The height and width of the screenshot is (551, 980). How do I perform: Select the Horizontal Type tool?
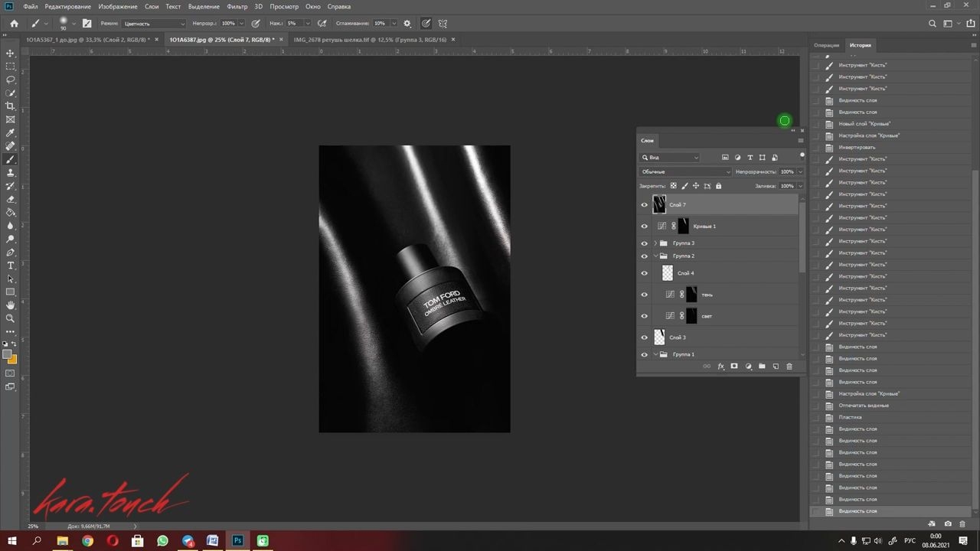point(10,266)
